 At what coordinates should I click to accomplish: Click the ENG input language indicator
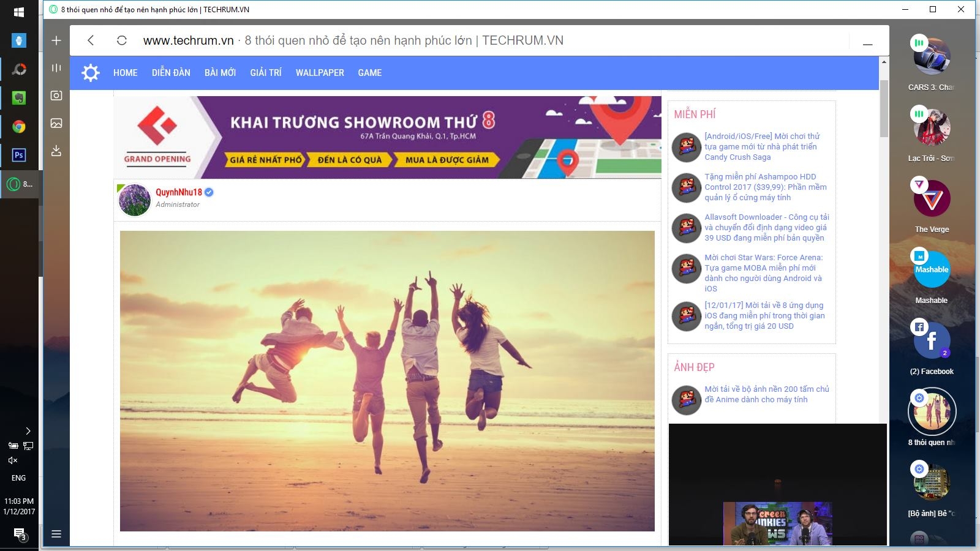[x=19, y=478]
